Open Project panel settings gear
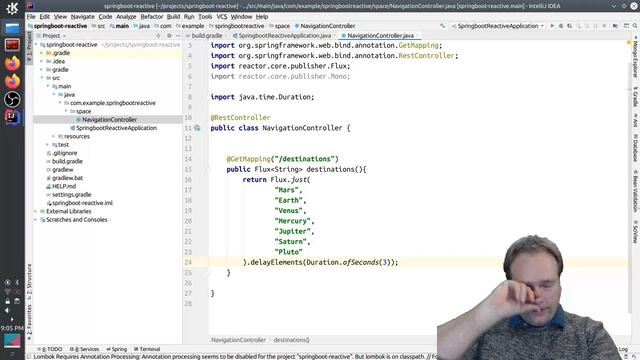This screenshot has width=640, height=360. (x=169, y=36)
